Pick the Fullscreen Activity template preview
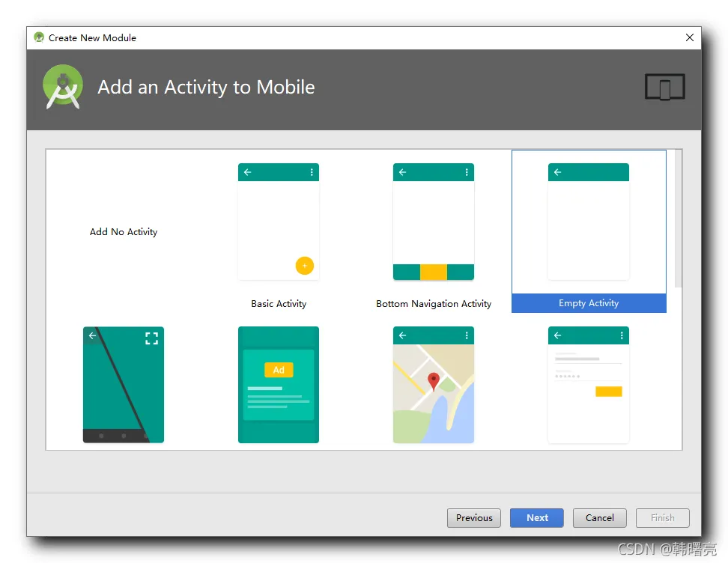This screenshot has width=728, height=563. pyautogui.click(x=124, y=385)
